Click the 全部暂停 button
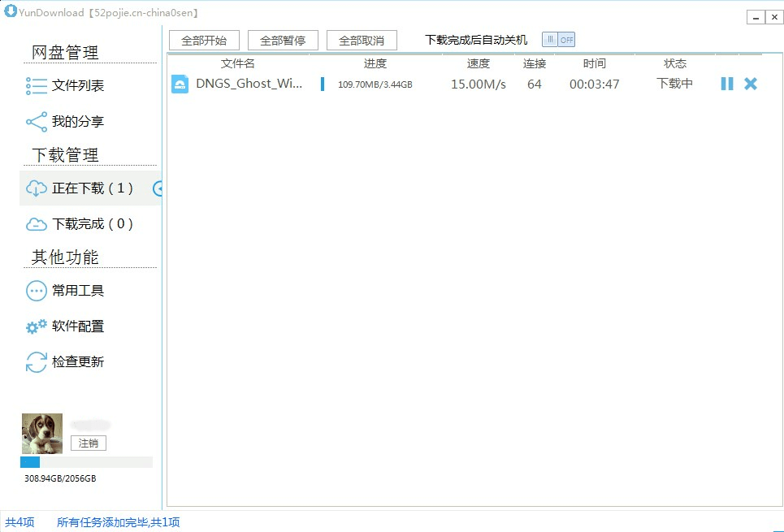The image size is (784, 532). pyautogui.click(x=283, y=41)
